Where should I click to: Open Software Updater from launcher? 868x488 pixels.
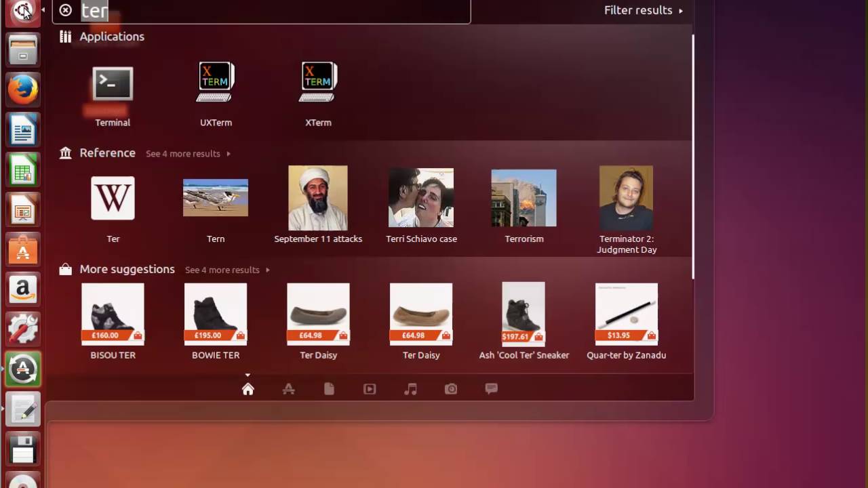23,370
